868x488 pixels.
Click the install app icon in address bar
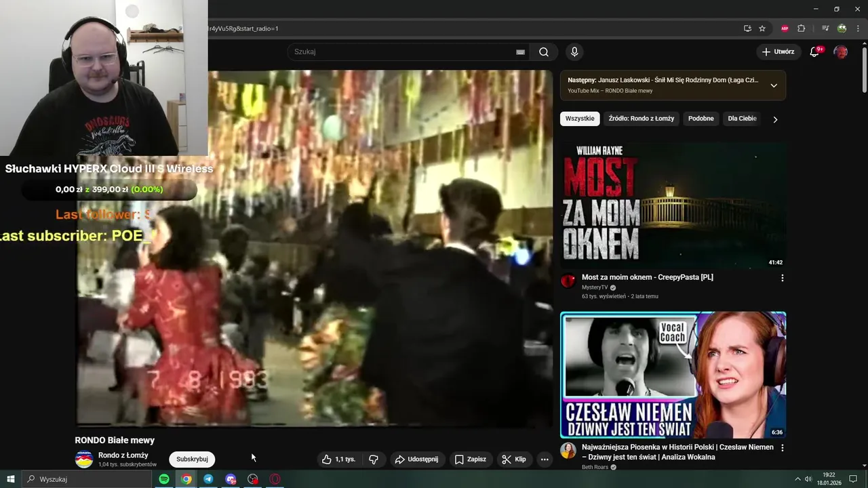tap(747, 28)
